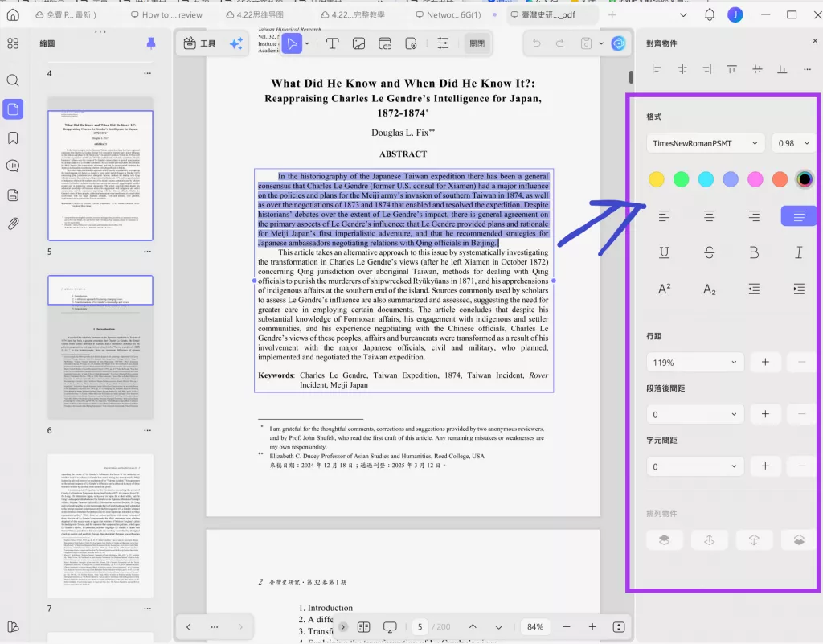The height and width of the screenshot is (644, 823).
Task: Open the bookmarks panel icon
Action: pyautogui.click(x=13, y=138)
